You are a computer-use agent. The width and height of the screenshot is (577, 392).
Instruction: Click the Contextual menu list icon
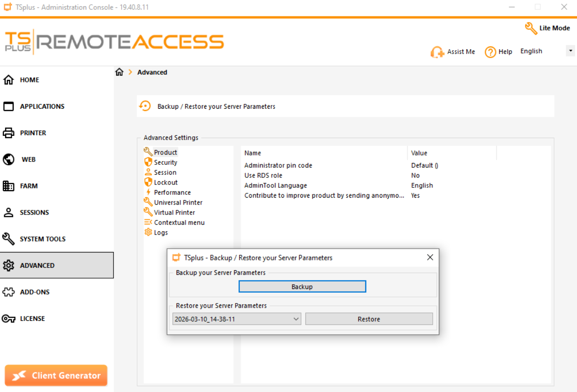click(148, 222)
